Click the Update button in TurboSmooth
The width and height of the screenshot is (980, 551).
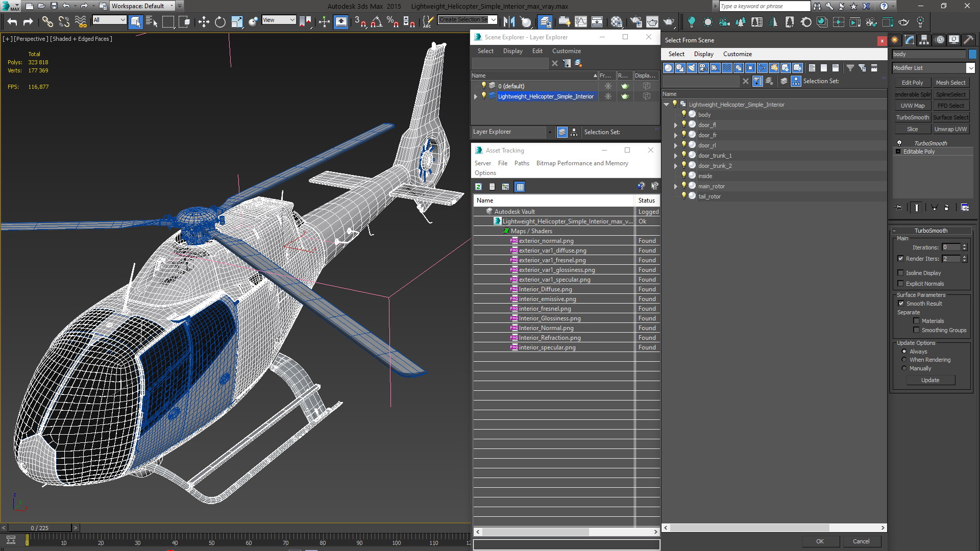pos(930,380)
